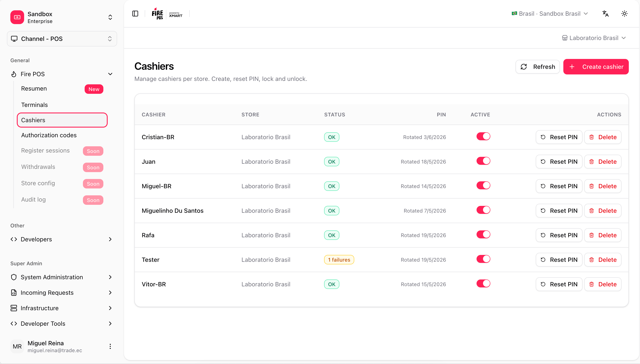Go to Terminals page

(x=62, y=105)
